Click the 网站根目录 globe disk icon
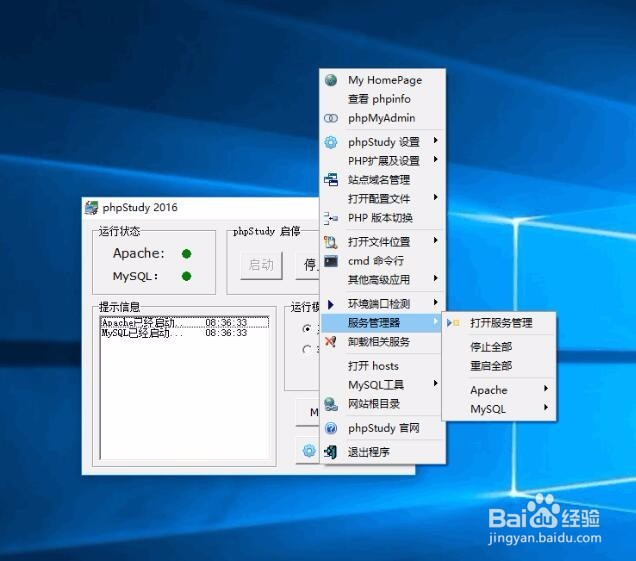 tap(331, 404)
